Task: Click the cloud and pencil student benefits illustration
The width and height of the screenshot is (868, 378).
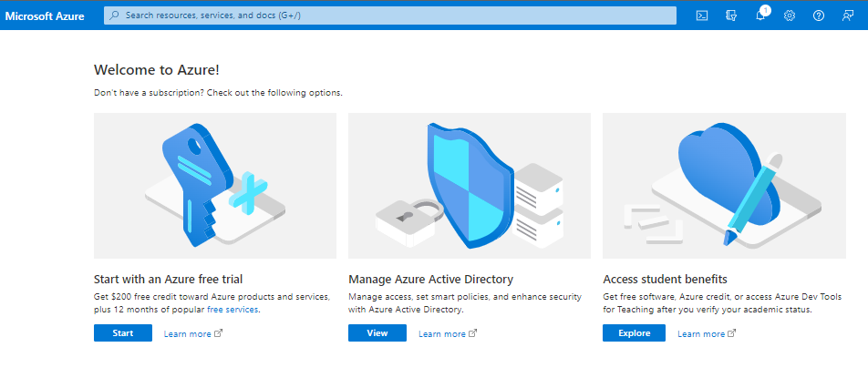Action: [724, 186]
